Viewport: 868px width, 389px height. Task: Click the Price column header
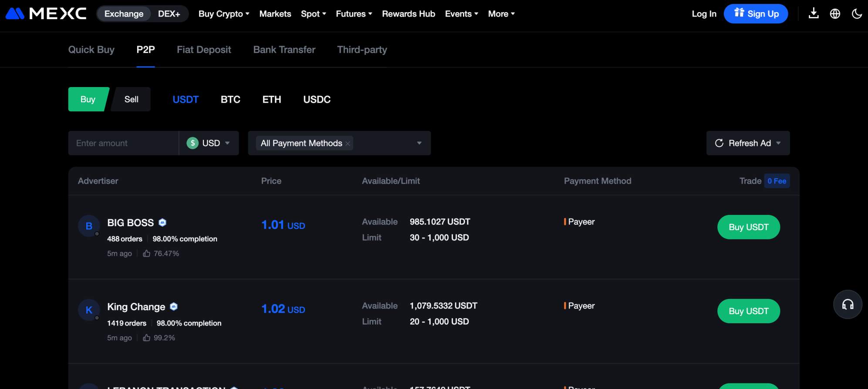pos(271,181)
